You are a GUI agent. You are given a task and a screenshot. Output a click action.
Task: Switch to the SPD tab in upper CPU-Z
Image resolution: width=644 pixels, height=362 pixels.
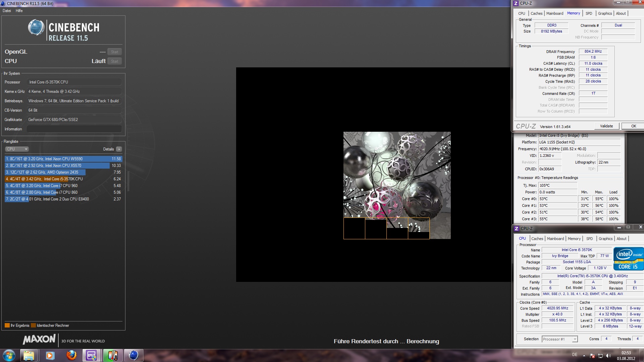tap(589, 13)
